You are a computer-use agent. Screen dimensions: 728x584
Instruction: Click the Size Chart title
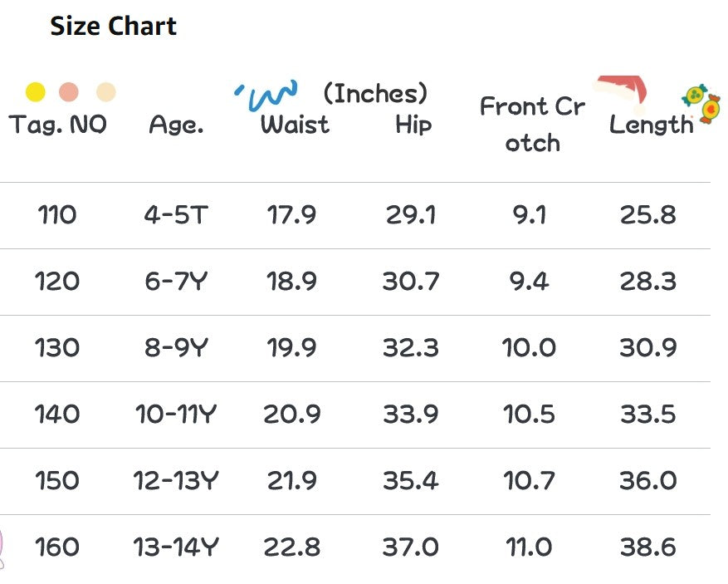tap(113, 26)
